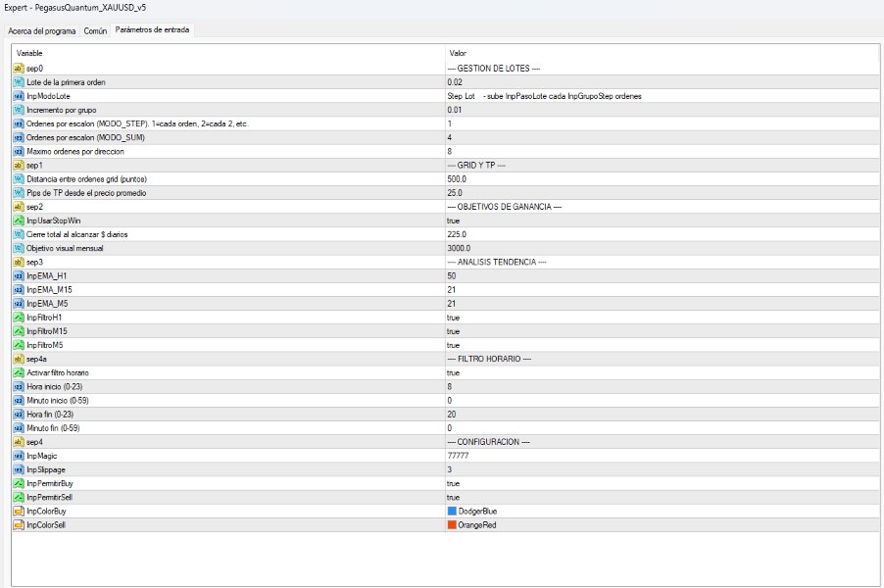Image resolution: width=884 pixels, height=588 pixels.
Task: Click the InpEMA_H1 integer icon
Action: pos(19,275)
